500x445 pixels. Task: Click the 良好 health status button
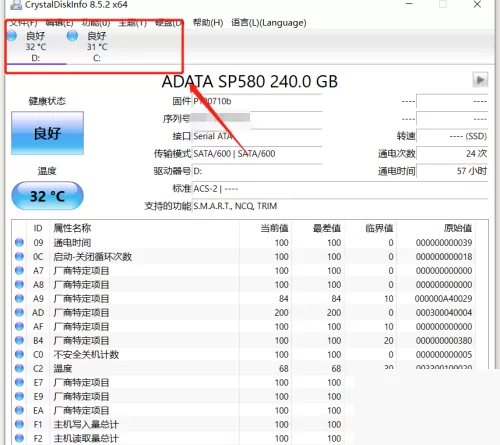click(x=47, y=133)
